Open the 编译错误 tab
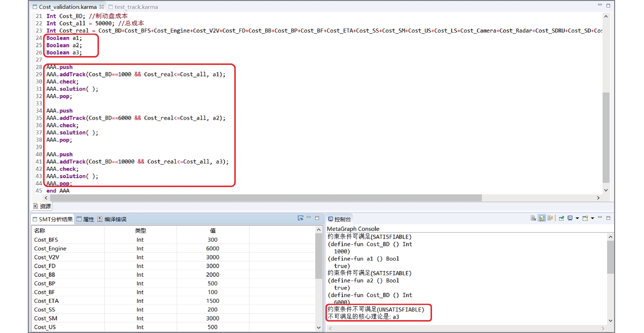Image resolution: width=644 pixels, height=333 pixels. (x=112, y=219)
